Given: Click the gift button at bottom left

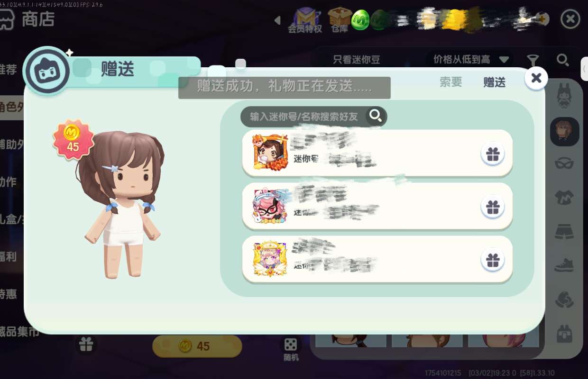Looking at the screenshot, I should [86, 344].
